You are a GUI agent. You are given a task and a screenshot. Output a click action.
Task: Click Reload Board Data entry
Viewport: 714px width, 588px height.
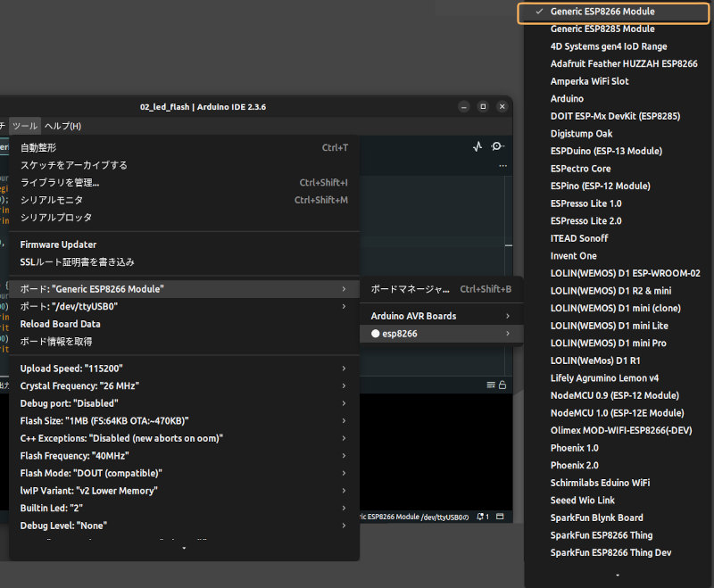tap(61, 324)
